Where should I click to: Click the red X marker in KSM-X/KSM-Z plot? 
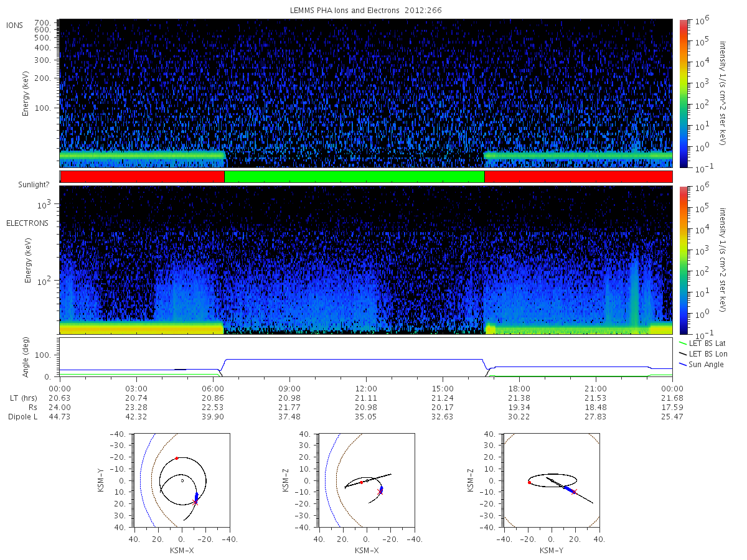coord(380,492)
